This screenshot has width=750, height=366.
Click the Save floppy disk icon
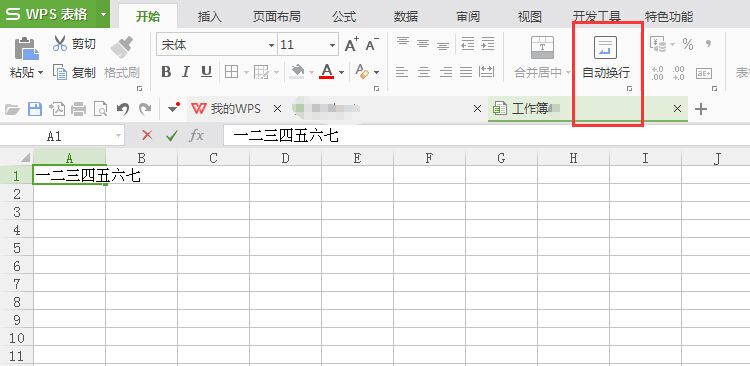tap(34, 109)
